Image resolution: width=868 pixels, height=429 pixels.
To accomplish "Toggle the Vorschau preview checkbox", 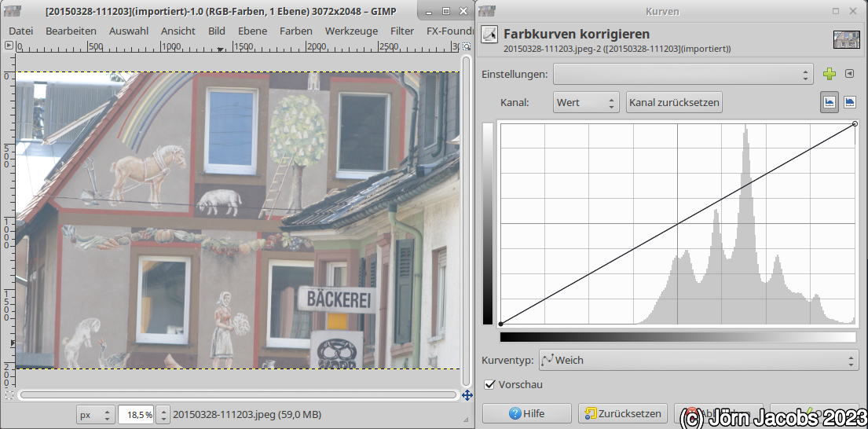I will point(490,384).
